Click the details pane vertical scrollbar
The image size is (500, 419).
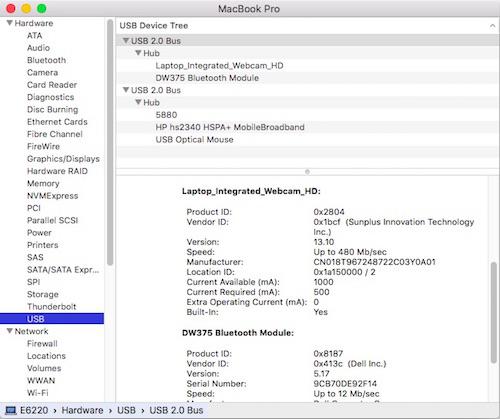494,313
